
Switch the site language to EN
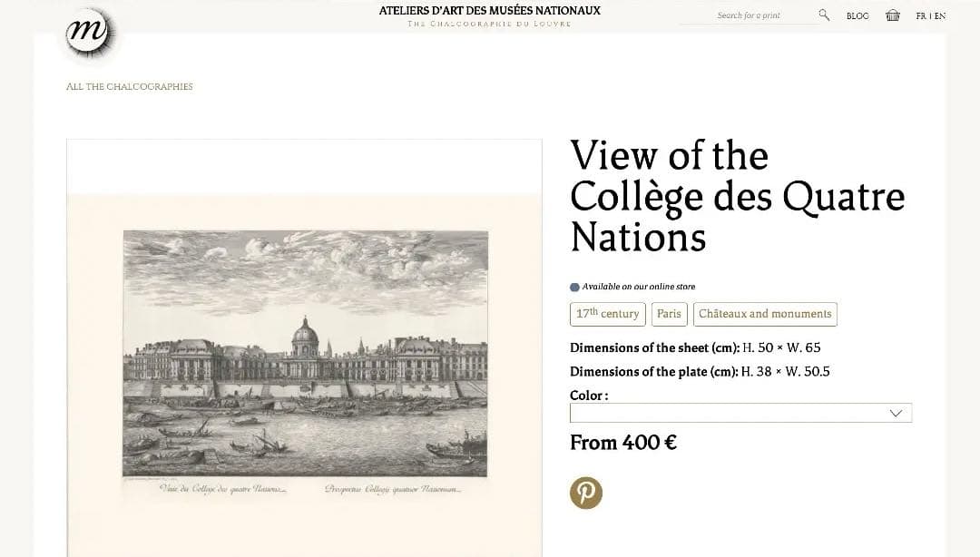pos(941,15)
